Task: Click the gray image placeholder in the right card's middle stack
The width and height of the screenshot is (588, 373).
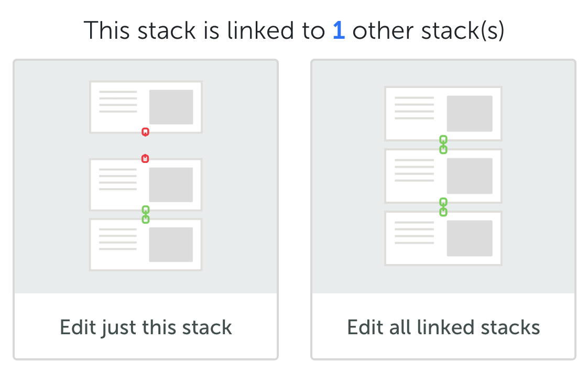Action: coord(469,175)
